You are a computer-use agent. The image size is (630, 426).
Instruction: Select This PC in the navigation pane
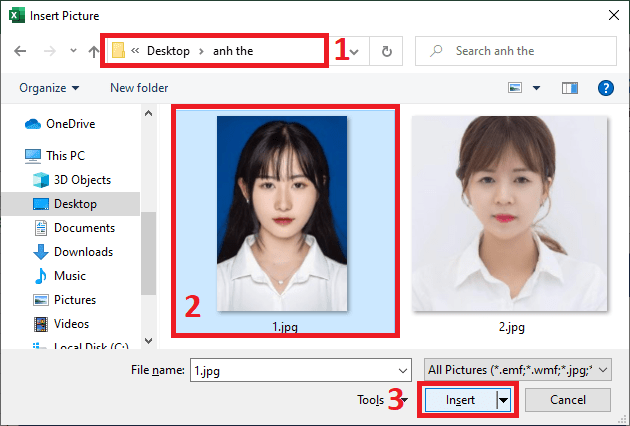pyautogui.click(x=65, y=156)
